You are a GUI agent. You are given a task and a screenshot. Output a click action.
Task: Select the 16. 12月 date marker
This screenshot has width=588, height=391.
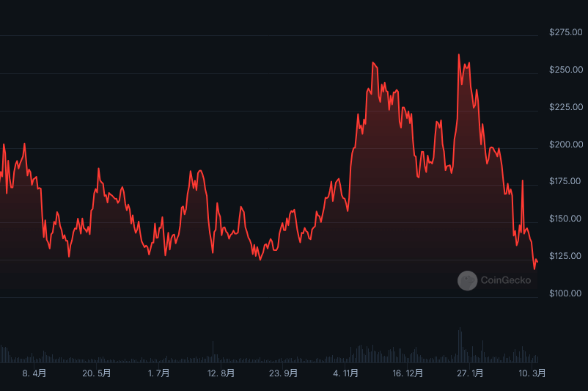click(408, 373)
